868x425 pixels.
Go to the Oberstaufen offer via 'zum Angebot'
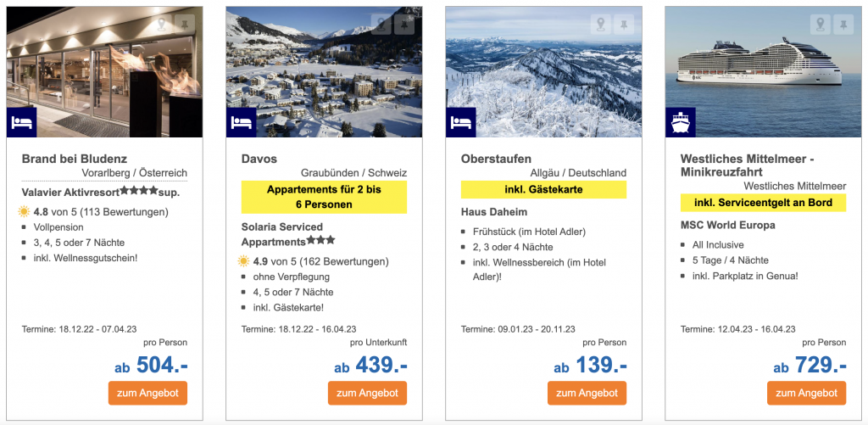587,393
